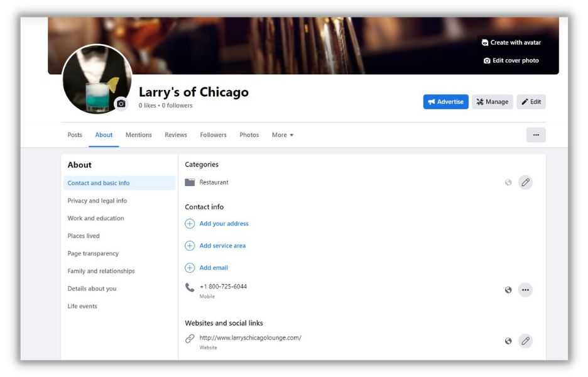Click pencil icon next to Restaurant category
The width and height of the screenshot is (588, 377).
point(525,183)
